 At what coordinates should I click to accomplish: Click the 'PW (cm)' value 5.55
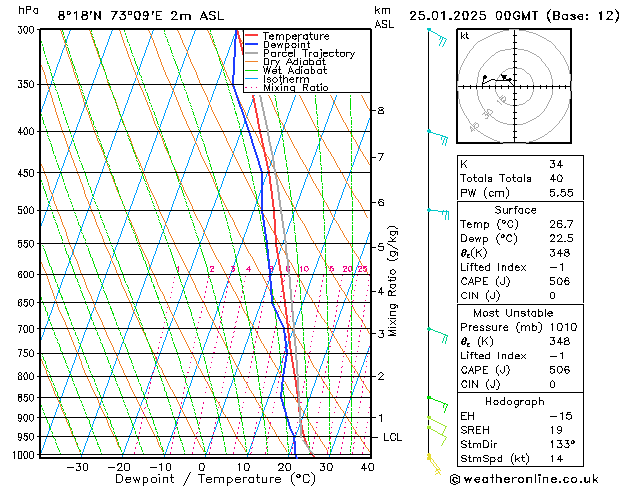561,192
